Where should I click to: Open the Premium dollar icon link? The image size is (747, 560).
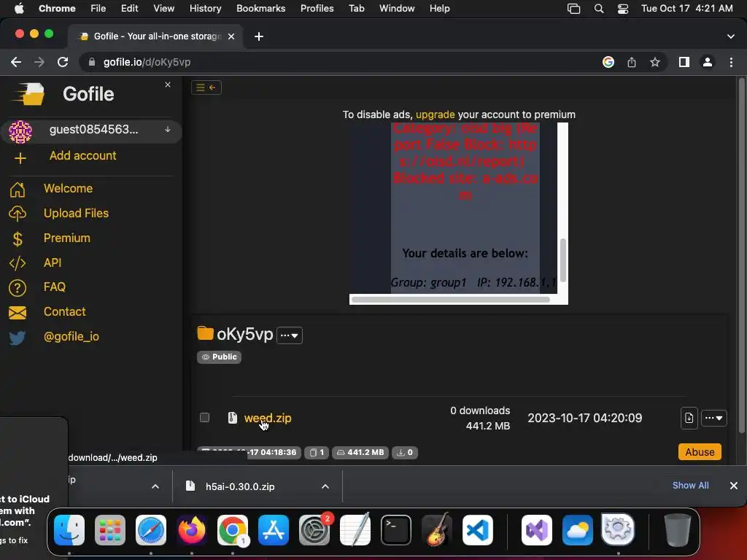tap(18, 238)
